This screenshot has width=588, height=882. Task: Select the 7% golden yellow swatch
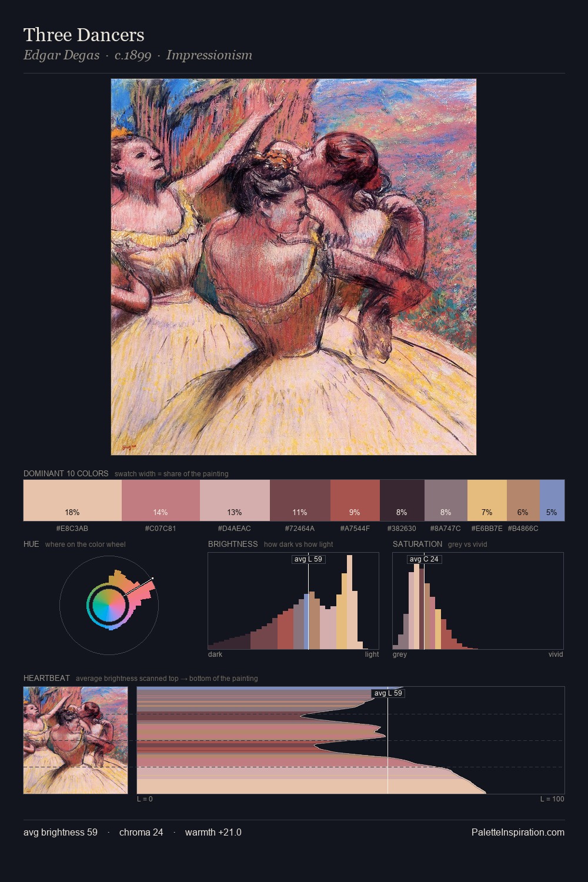point(487,500)
